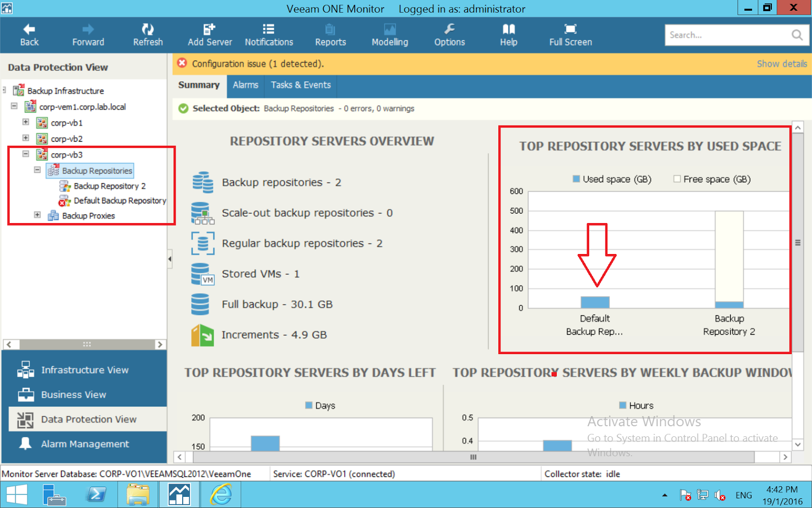Click the Hours legend swatch

(x=623, y=405)
